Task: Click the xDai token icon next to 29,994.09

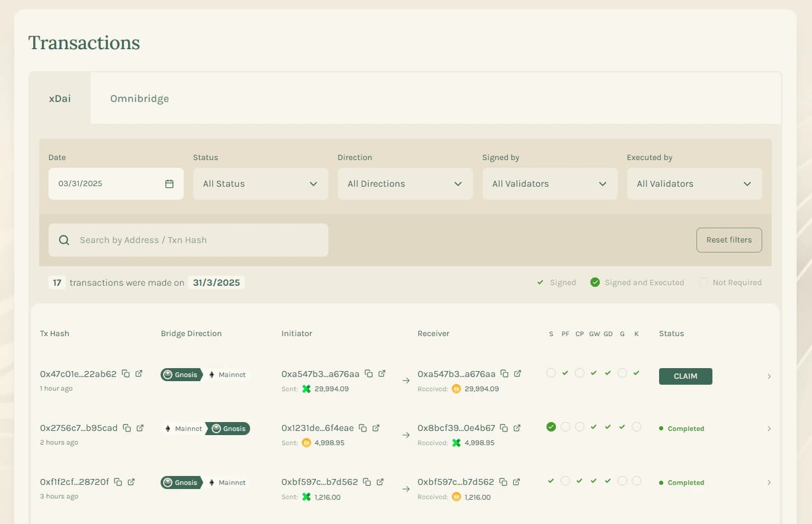Action: (306, 389)
